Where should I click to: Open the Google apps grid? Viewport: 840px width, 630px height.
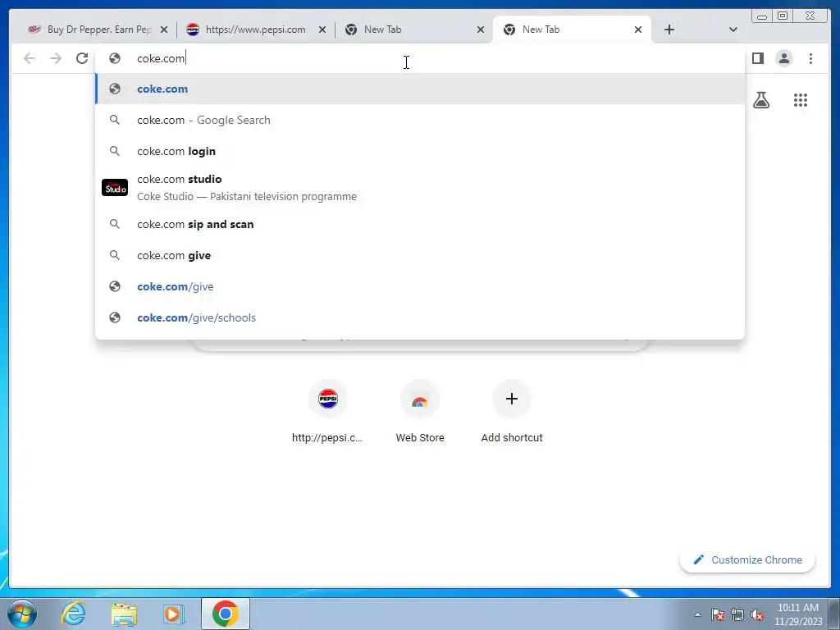pyautogui.click(x=801, y=99)
